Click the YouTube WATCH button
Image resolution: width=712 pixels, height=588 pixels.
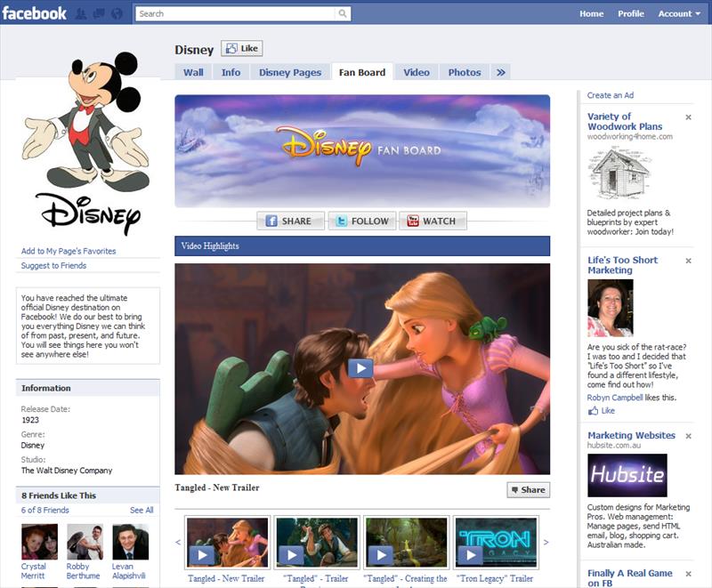pos(433,221)
